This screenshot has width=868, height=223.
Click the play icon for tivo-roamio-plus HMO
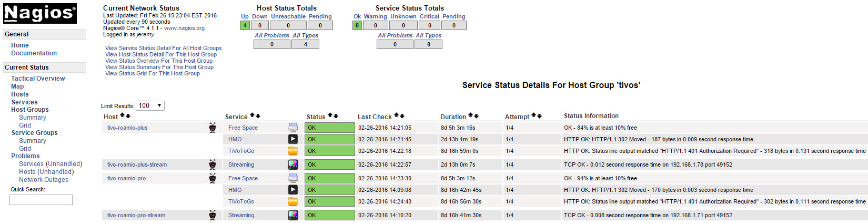pos(293,139)
